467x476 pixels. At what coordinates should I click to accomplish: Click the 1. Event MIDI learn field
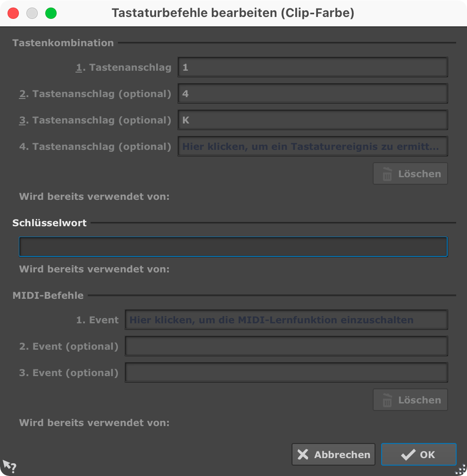tap(286, 320)
